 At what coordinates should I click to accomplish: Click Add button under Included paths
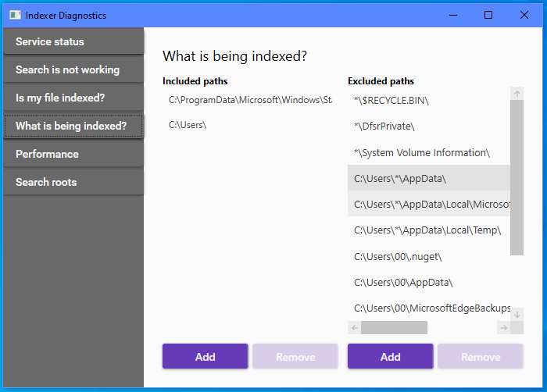(x=205, y=356)
